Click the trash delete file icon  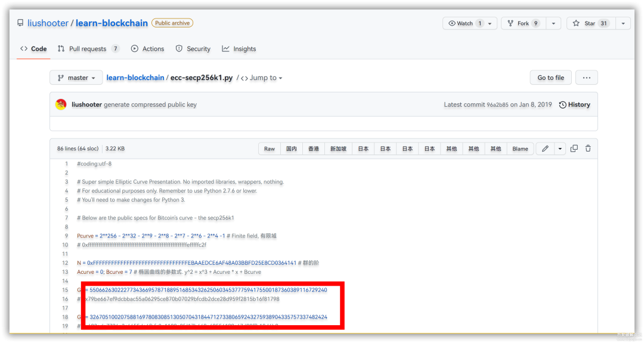tap(588, 149)
